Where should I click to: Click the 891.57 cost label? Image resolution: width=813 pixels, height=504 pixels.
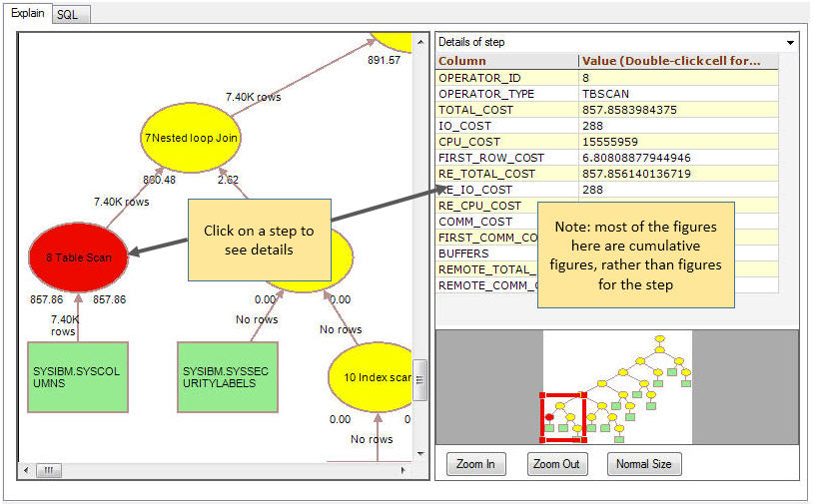[x=384, y=60]
